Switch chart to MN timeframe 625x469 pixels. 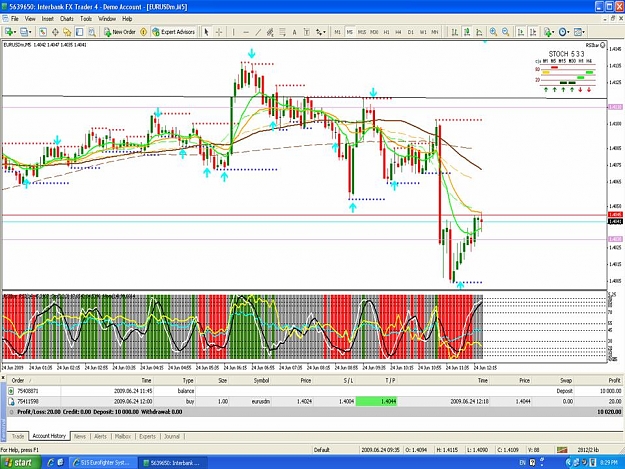click(x=435, y=32)
